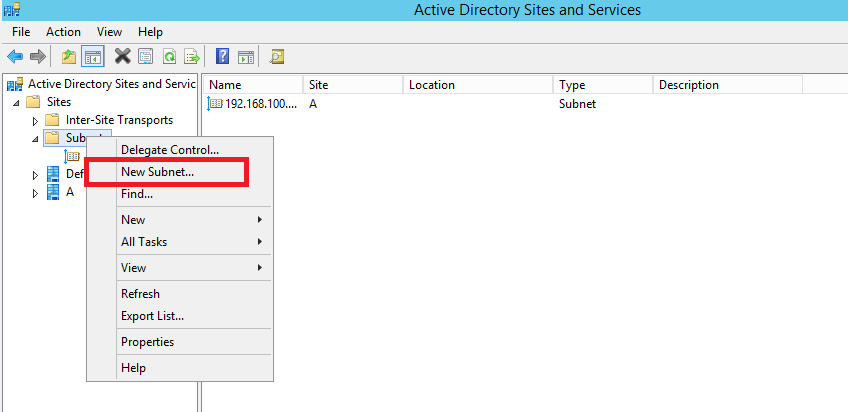Click the site A cell in list
Image resolution: width=848 pixels, height=412 pixels.
tap(313, 104)
